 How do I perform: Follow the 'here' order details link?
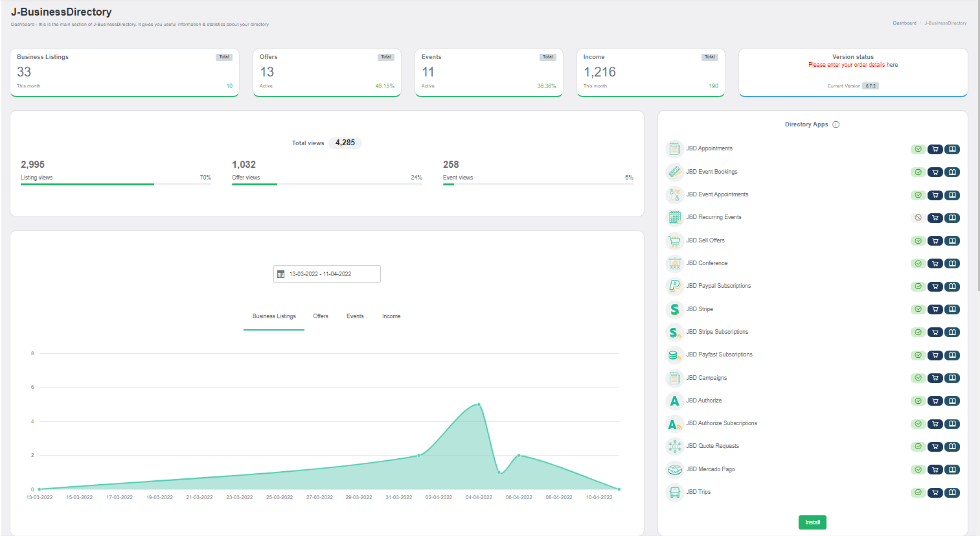892,65
